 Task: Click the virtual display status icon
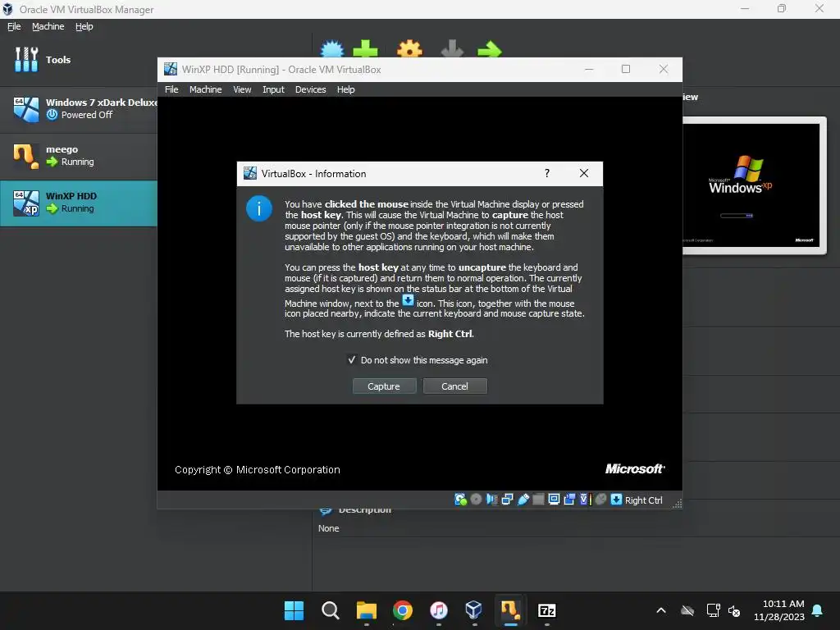(x=554, y=500)
